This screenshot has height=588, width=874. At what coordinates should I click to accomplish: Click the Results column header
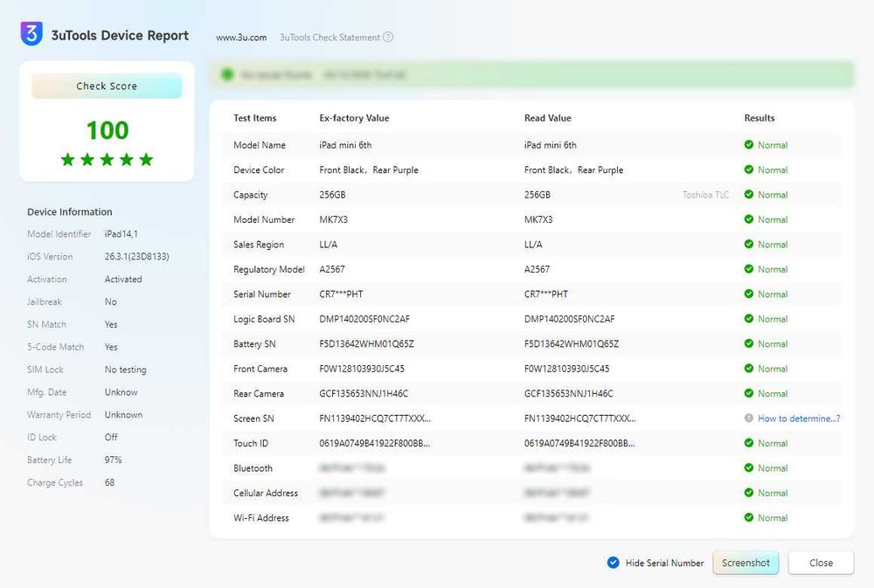point(760,118)
